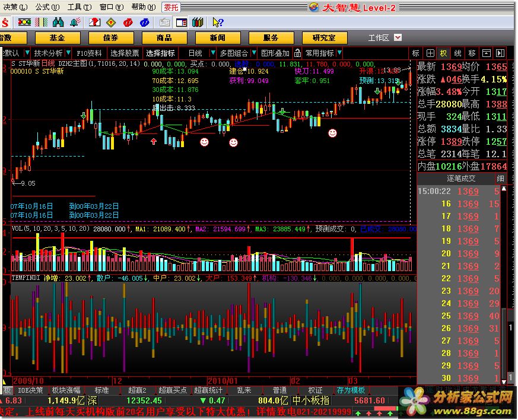Click the traffic light signal icon
The image size is (518, 420).
[24, 23]
